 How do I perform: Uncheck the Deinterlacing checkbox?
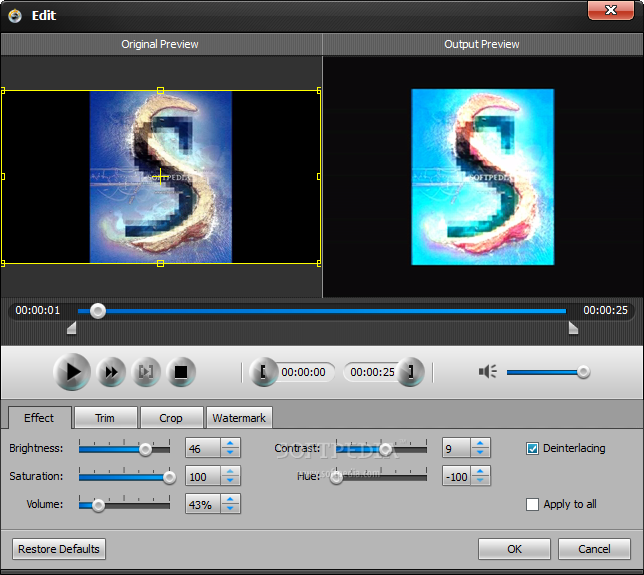532,448
